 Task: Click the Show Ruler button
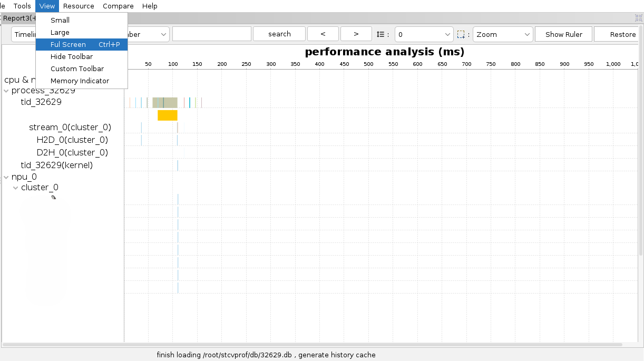563,34
